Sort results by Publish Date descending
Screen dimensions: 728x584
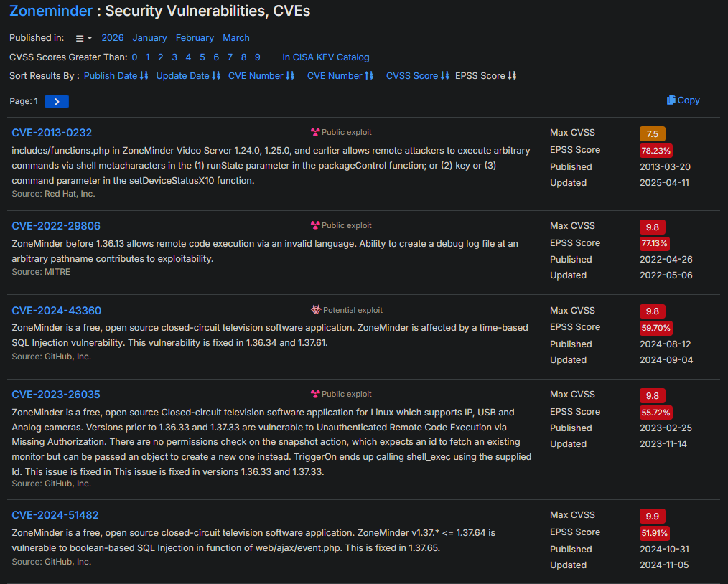pos(116,75)
